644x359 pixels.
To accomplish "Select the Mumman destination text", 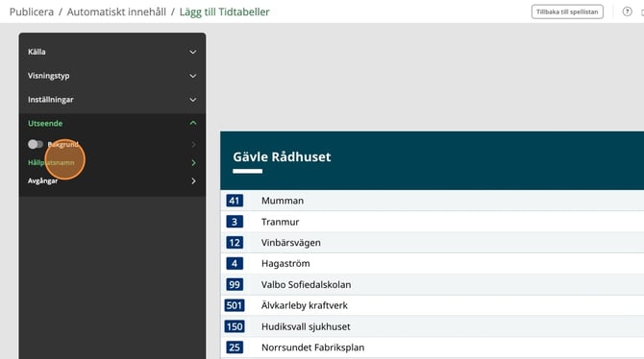I will coord(283,201).
